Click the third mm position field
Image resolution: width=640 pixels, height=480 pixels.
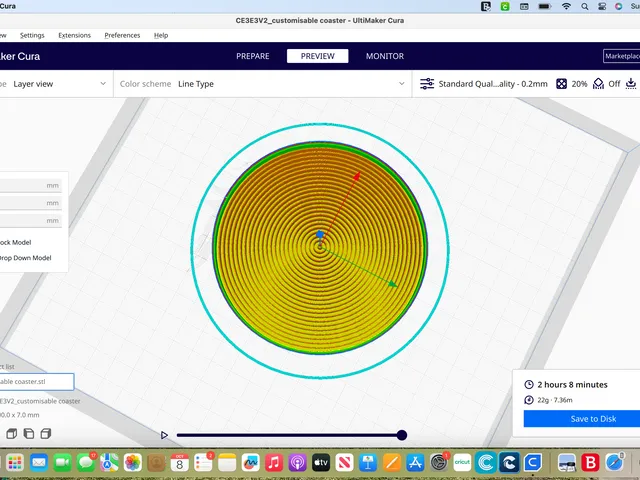coord(31,220)
